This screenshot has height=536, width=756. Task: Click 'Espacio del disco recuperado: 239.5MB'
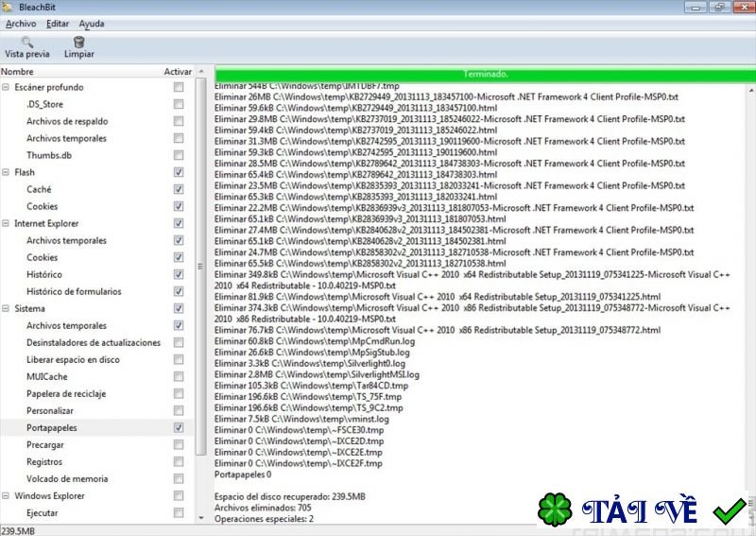point(290,496)
